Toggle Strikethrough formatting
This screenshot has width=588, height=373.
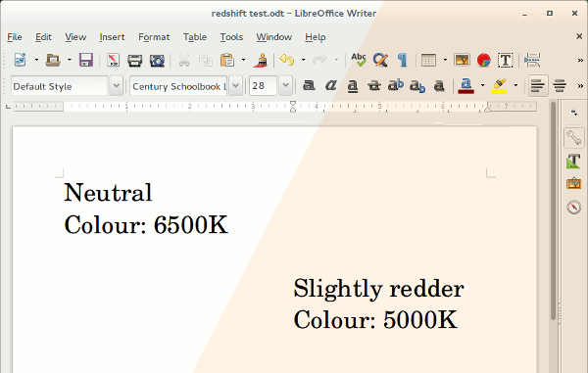click(x=374, y=86)
